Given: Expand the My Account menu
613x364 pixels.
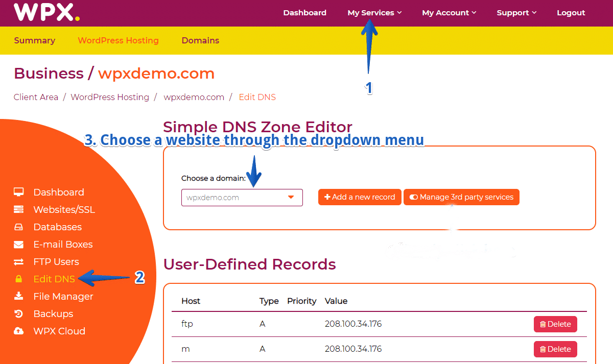Looking at the screenshot, I should click(x=449, y=13).
